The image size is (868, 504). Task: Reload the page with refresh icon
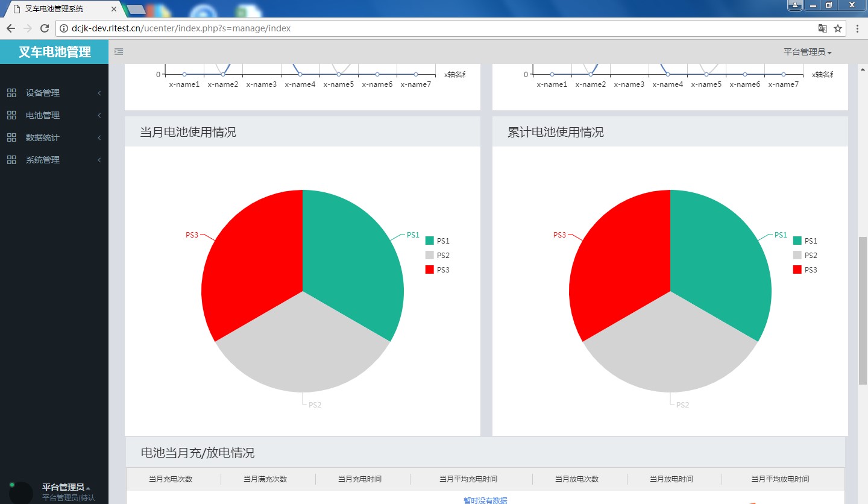(44, 28)
